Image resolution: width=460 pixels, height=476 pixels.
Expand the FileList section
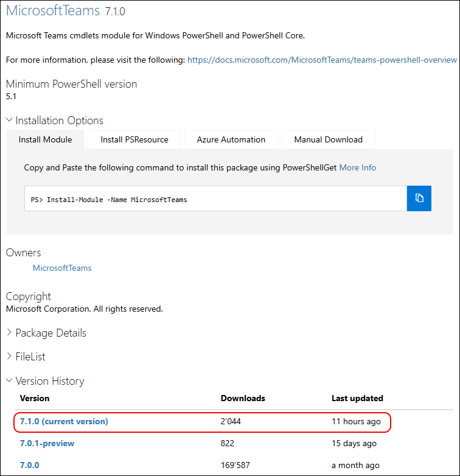coord(26,357)
